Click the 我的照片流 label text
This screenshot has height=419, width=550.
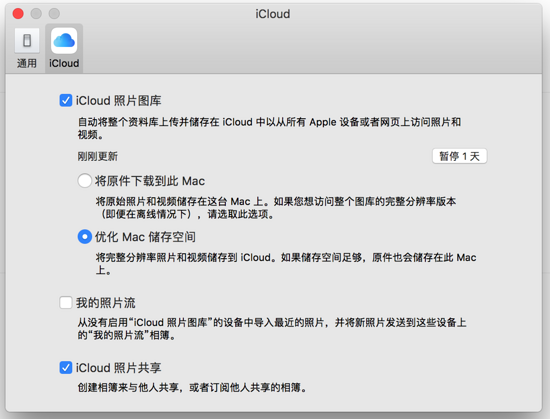click(x=106, y=303)
